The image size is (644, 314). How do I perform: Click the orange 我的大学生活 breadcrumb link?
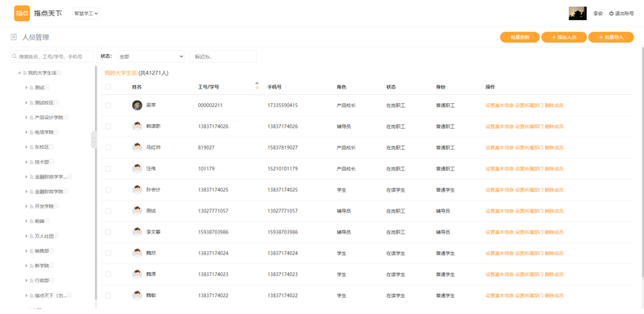[120, 72]
